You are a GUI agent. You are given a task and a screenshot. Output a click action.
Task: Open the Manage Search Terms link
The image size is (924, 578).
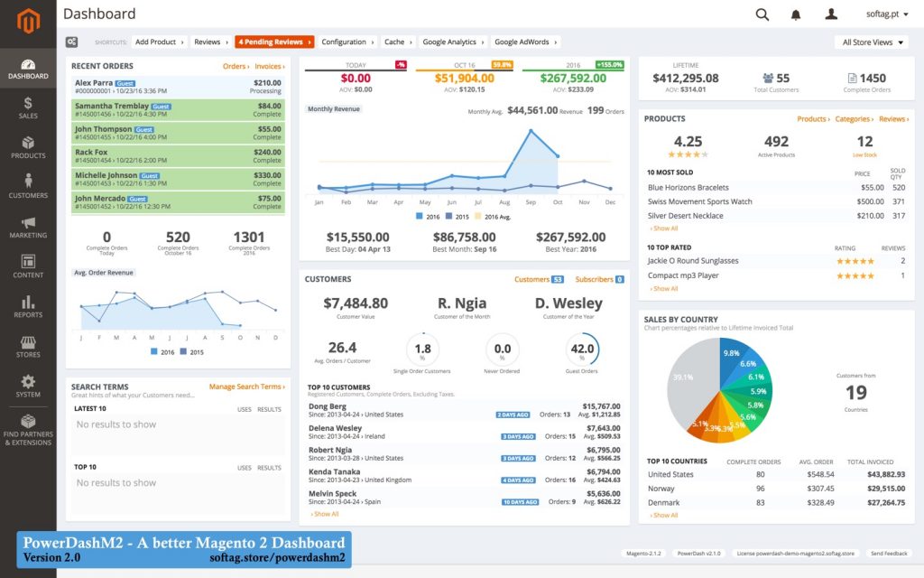pyautogui.click(x=246, y=387)
